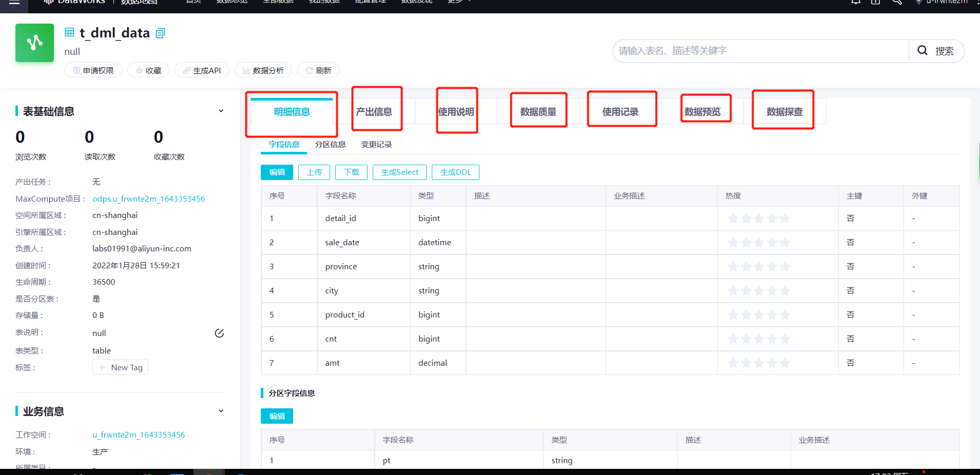
Task: Open the notifications bell
Action: [855, 3]
